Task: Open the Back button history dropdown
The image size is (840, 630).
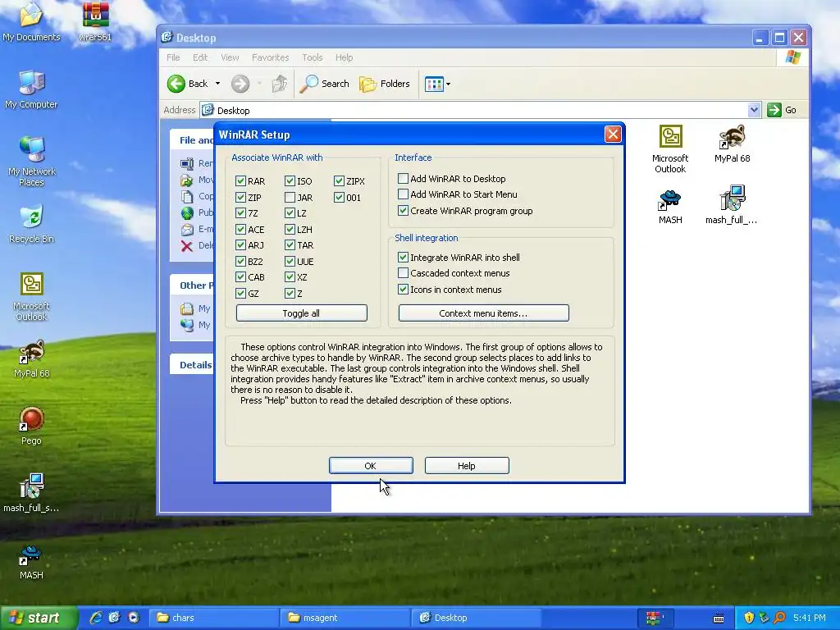Action: [217, 84]
